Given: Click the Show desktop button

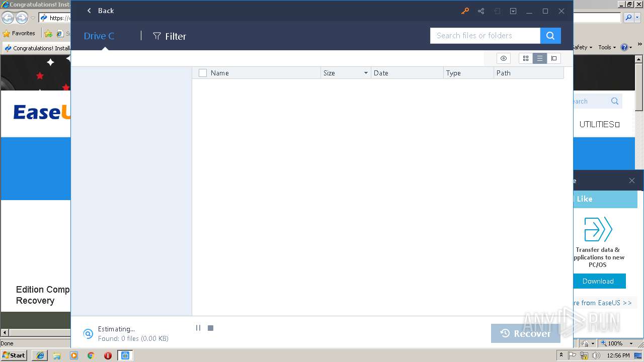Looking at the screenshot, I should coord(639,355).
